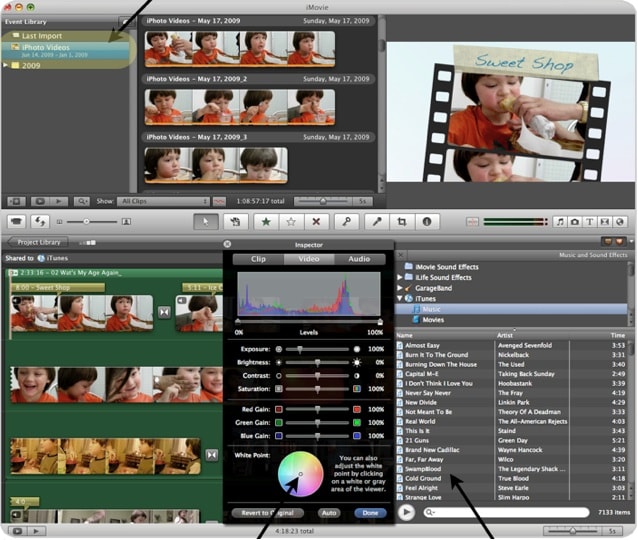Adjust the Red Gain slider
This screenshot has height=540, width=638.
[317, 409]
